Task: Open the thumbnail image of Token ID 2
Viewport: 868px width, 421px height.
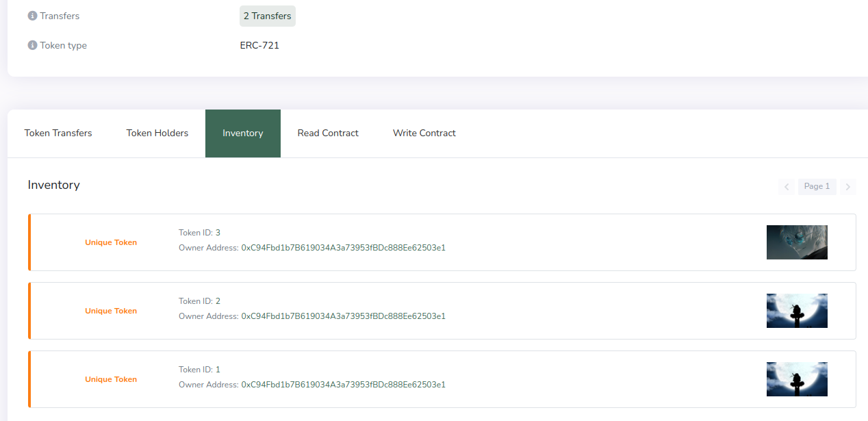Action: 797,311
